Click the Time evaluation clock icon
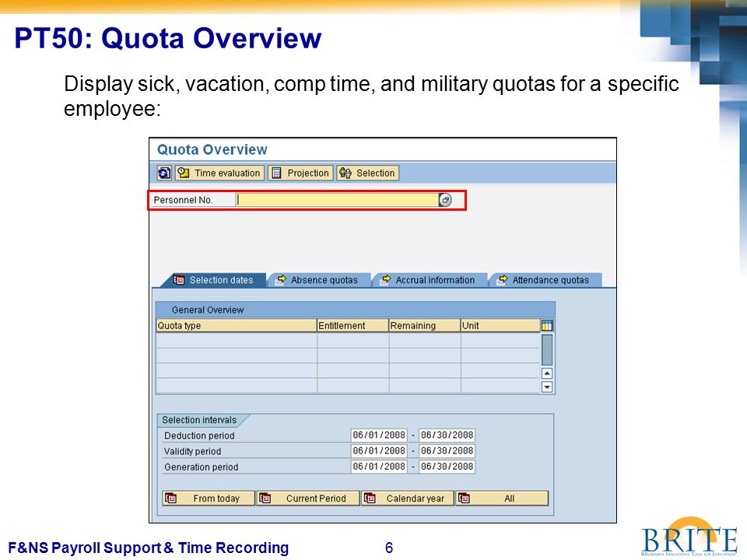This screenshot has height=560, width=747. pos(184,173)
